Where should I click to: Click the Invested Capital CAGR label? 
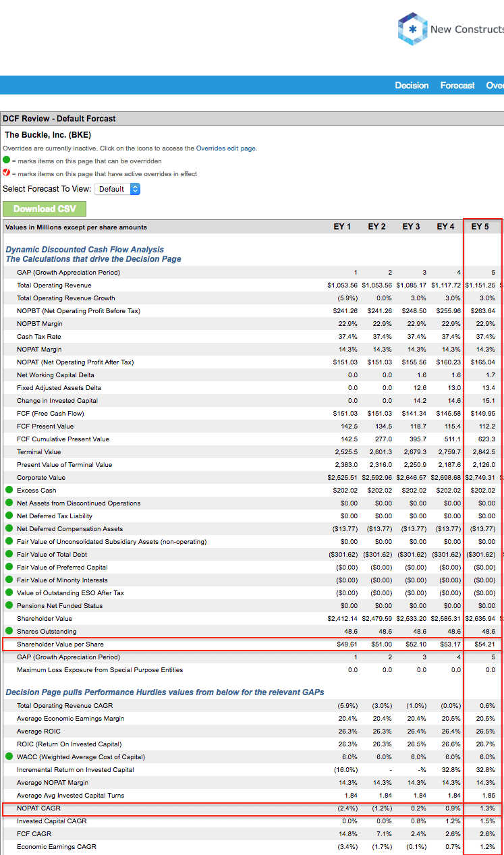[51, 821]
